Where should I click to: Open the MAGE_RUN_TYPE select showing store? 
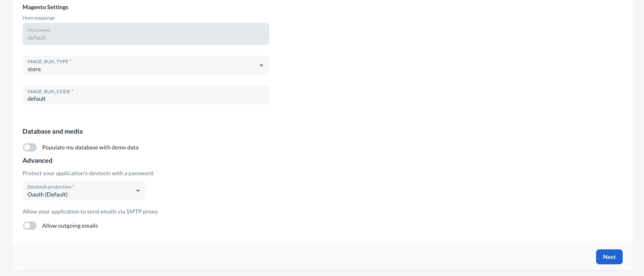[142, 66]
